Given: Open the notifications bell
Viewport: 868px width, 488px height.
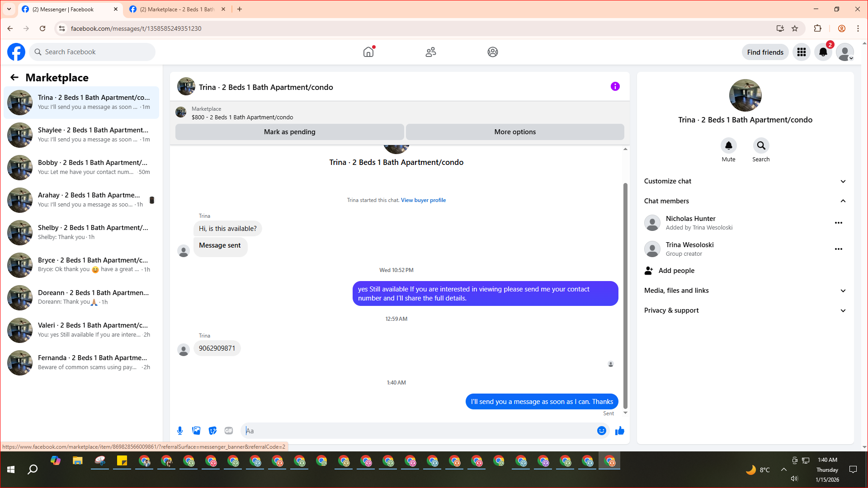Looking at the screenshot, I should 823,52.
